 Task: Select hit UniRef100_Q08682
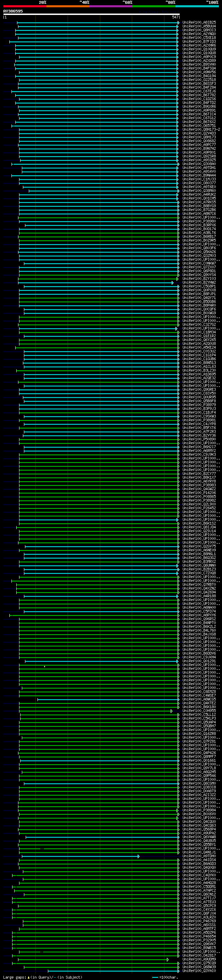click(199, 141)
